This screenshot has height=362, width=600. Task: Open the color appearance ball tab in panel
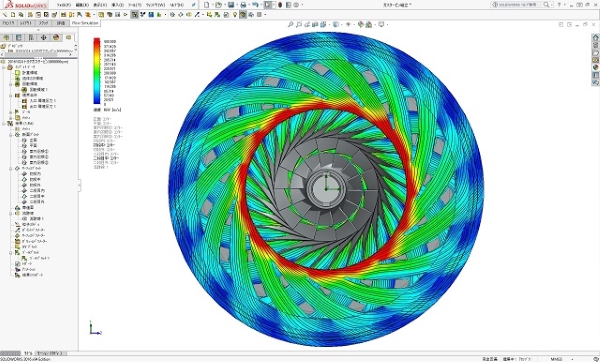[x=56, y=38]
